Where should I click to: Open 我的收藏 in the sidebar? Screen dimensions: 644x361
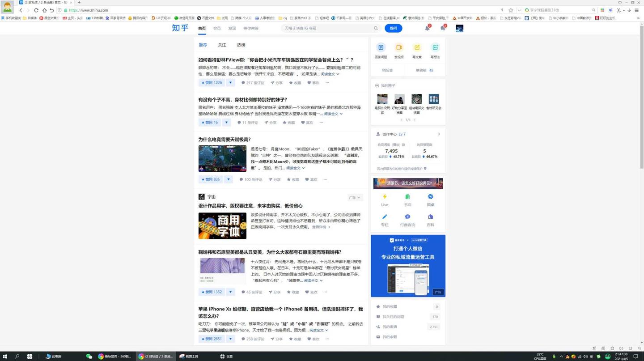(408, 307)
